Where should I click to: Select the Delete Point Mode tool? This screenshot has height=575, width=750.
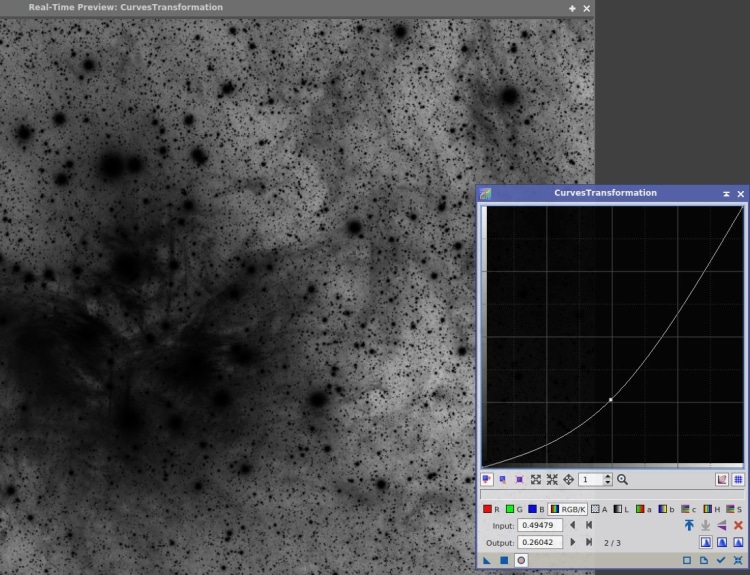point(519,479)
